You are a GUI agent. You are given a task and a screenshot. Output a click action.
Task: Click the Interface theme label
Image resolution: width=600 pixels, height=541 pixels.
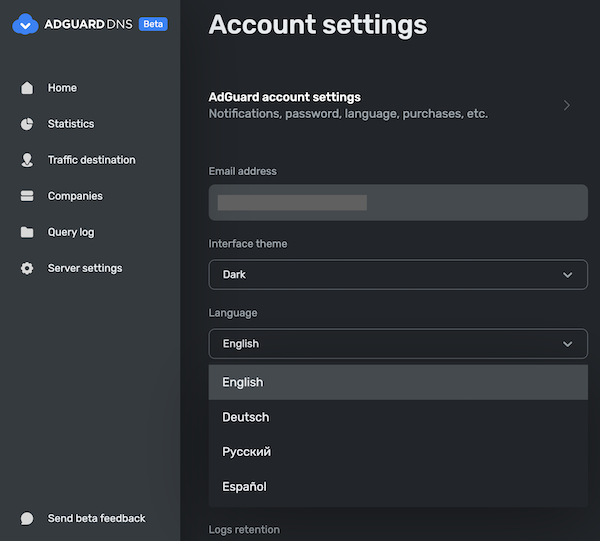(248, 244)
